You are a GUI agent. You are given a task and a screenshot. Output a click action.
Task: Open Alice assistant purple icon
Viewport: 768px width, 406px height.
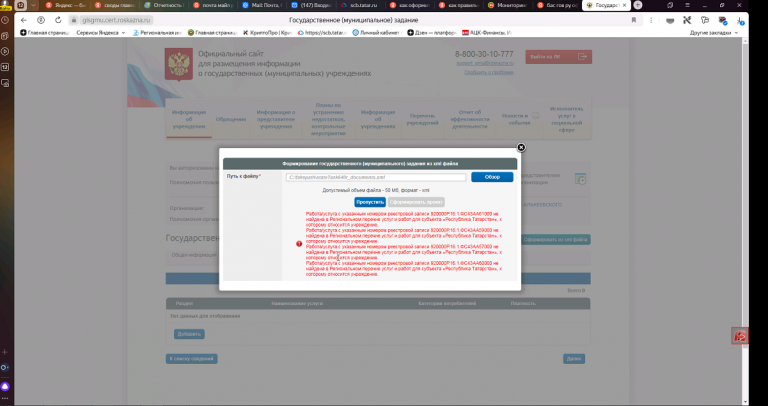point(5,386)
